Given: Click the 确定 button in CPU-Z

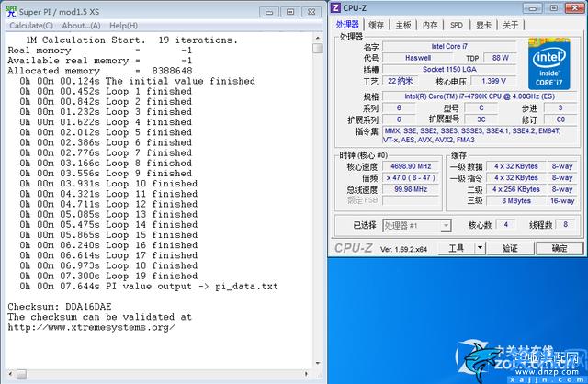Looking at the screenshot, I should [560, 248].
